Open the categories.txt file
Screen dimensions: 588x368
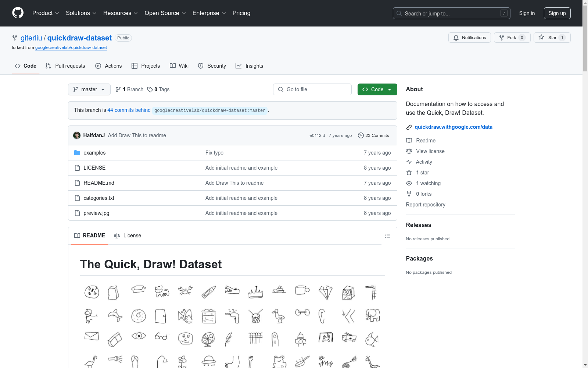99,198
